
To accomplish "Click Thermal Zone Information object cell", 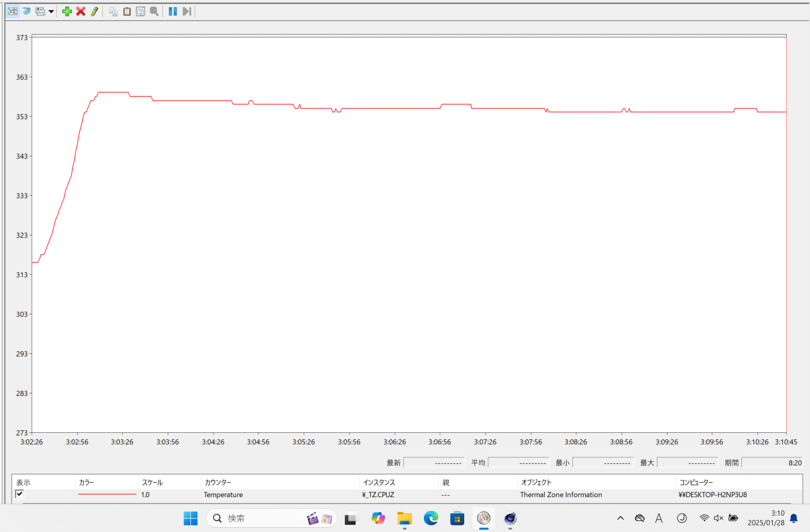I will pyautogui.click(x=561, y=495).
